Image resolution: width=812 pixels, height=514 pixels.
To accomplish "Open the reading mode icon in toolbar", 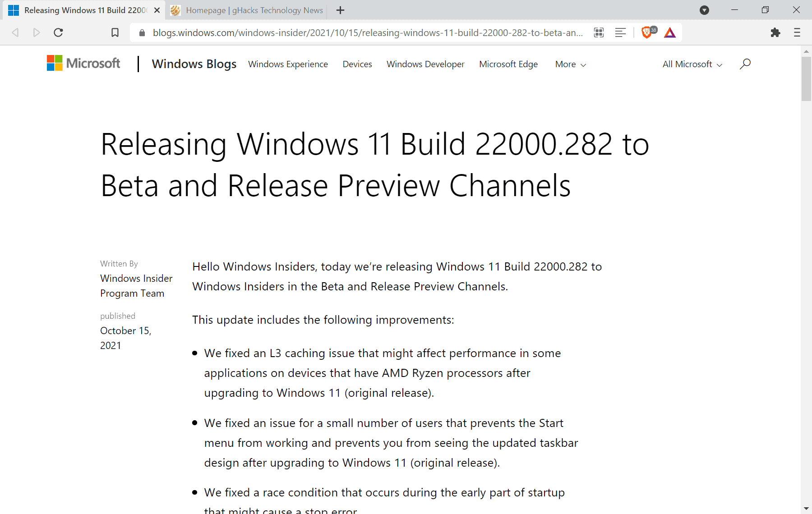I will [x=620, y=32].
